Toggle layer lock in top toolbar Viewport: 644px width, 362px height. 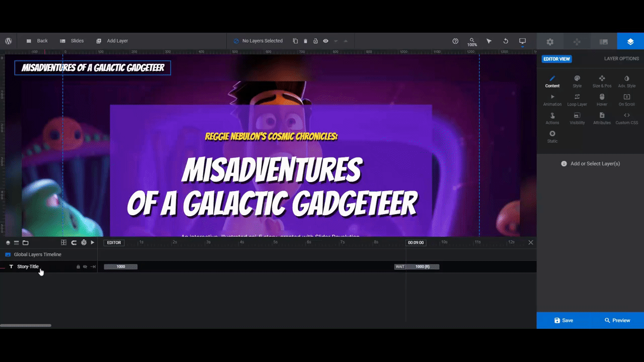coord(315,41)
